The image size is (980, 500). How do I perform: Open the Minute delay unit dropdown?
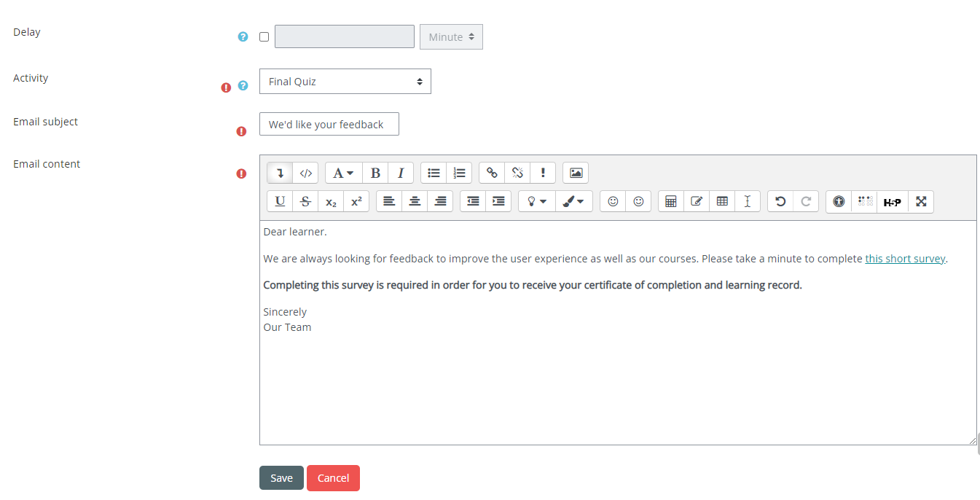(451, 37)
